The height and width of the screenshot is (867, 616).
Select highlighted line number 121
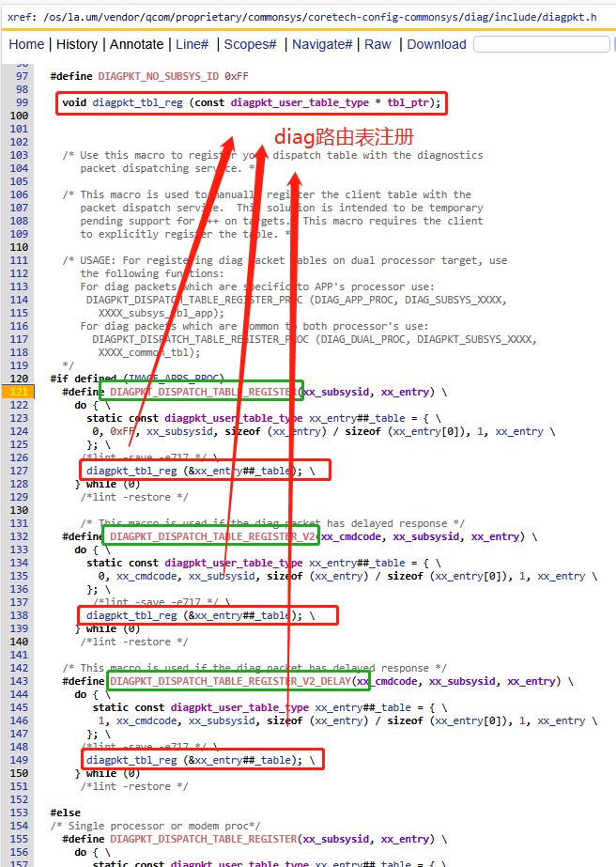[x=18, y=392]
